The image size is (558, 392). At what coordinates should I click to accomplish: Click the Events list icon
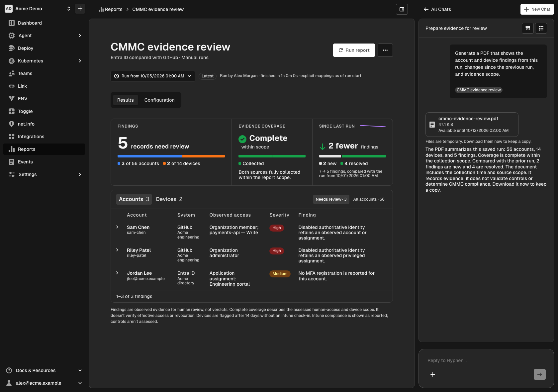12,162
